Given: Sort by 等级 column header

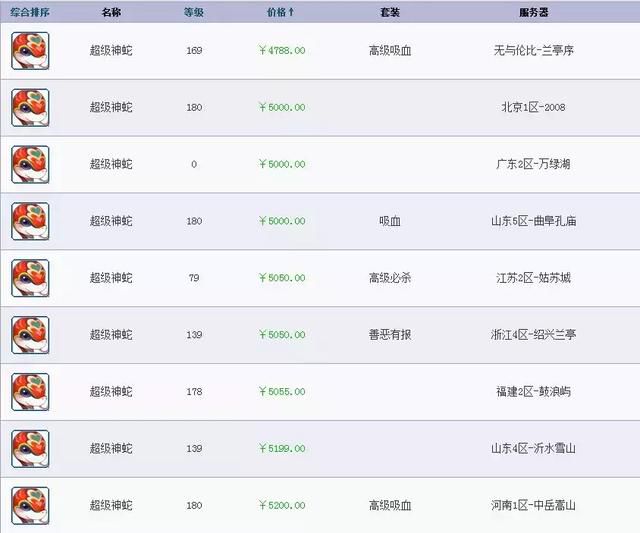Looking at the screenshot, I should tap(194, 13).
